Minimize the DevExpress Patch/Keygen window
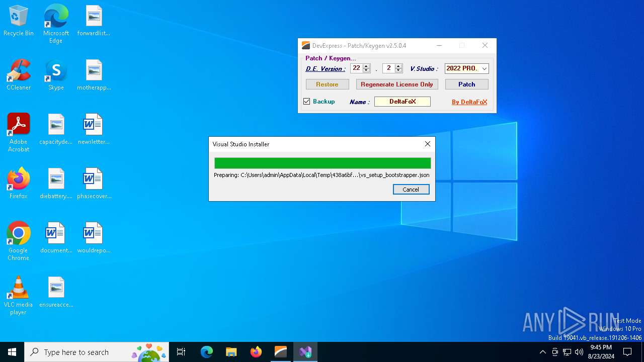644x362 pixels. (x=439, y=45)
